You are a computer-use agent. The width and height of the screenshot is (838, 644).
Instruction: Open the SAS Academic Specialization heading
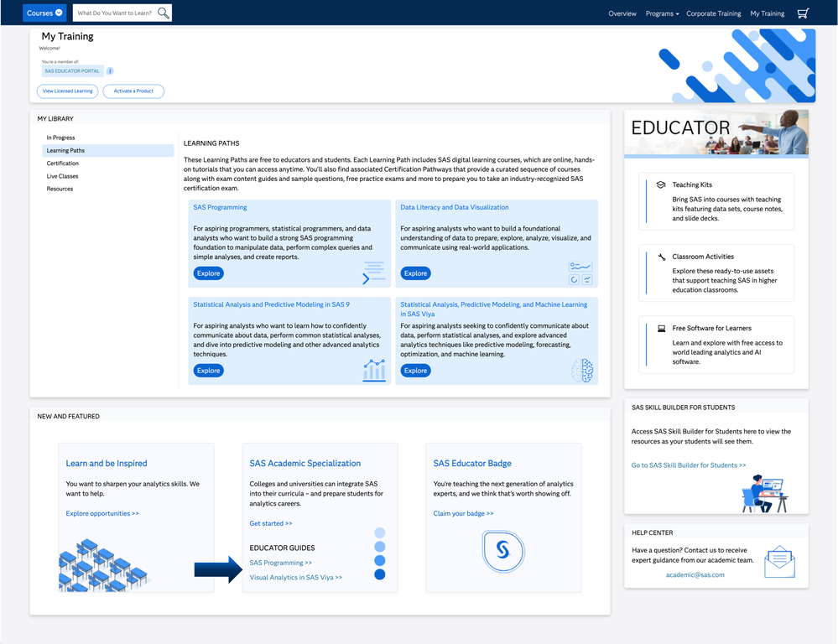(x=305, y=464)
